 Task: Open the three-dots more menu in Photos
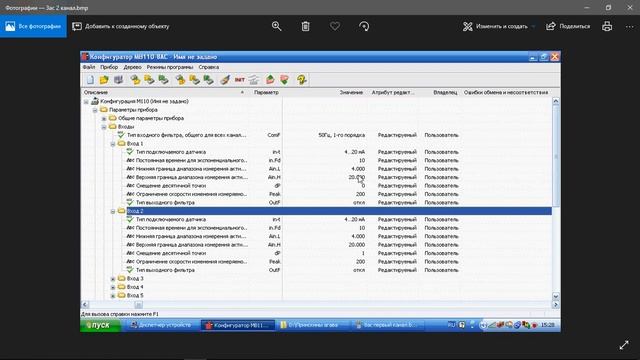tap(629, 26)
